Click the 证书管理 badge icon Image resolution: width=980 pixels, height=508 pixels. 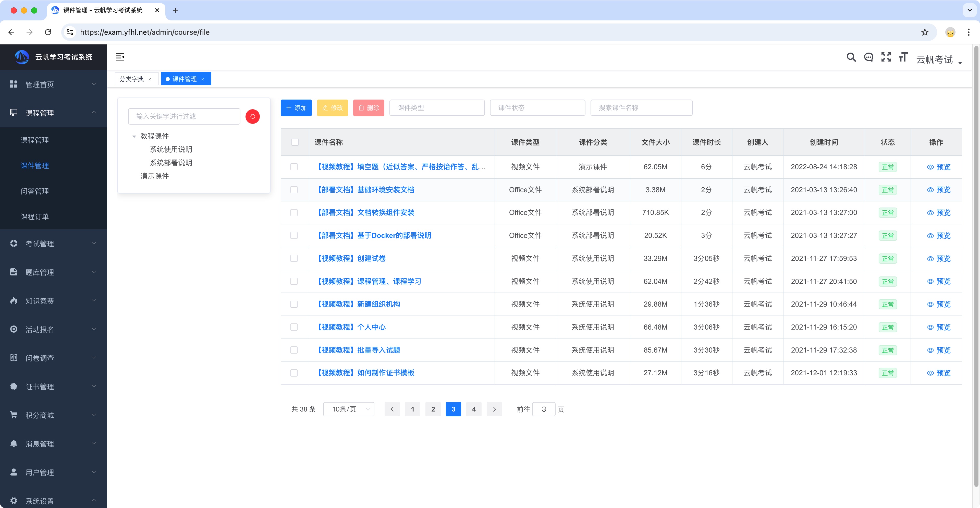(x=14, y=386)
